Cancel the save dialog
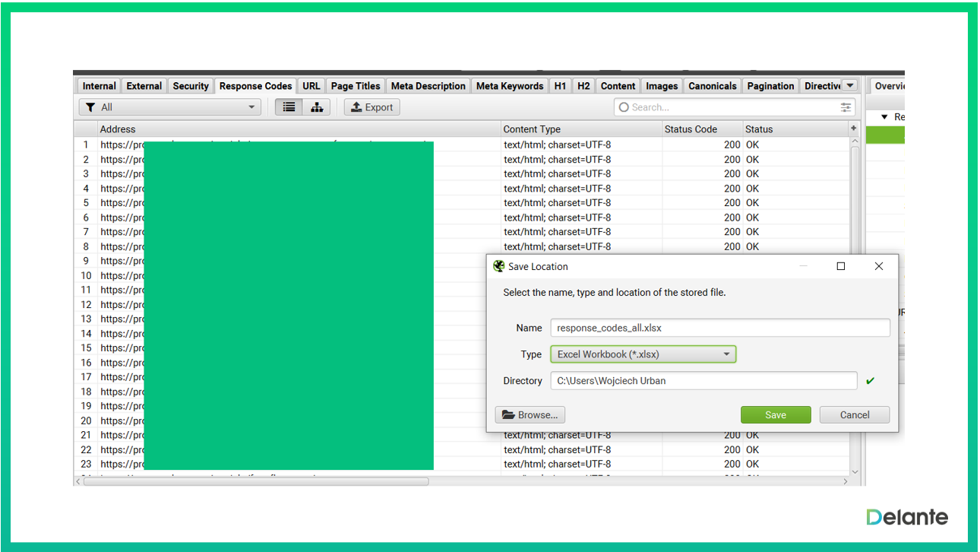This screenshot has height=552, width=980. click(x=854, y=414)
